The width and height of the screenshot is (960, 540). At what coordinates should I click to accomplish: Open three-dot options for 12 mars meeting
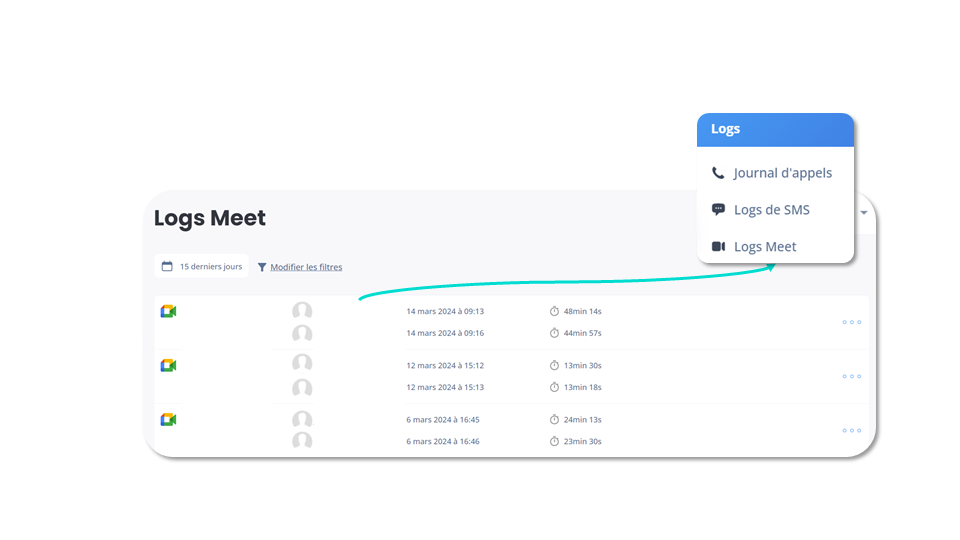pyautogui.click(x=852, y=376)
